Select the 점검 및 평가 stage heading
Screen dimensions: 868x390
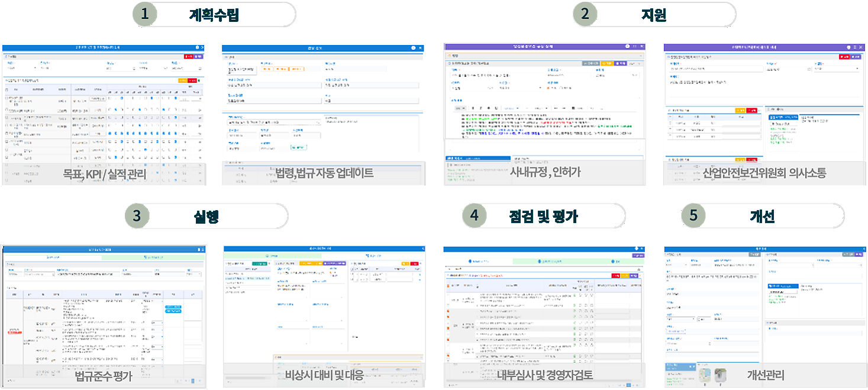pos(544,217)
